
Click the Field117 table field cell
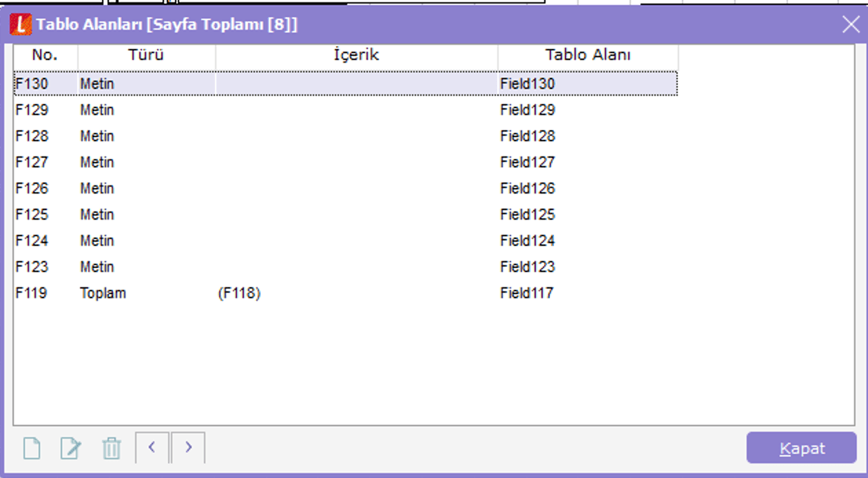527,293
